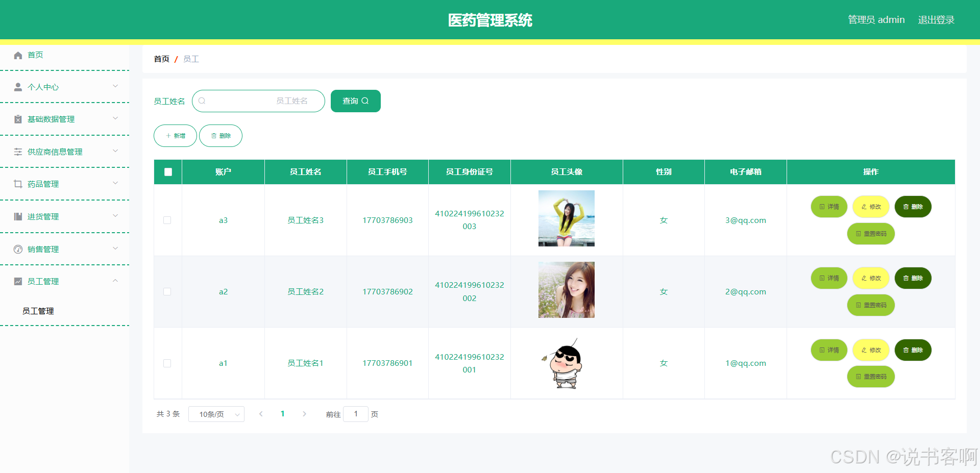
Task: Select 员工管理 submenu item
Action: (38, 311)
